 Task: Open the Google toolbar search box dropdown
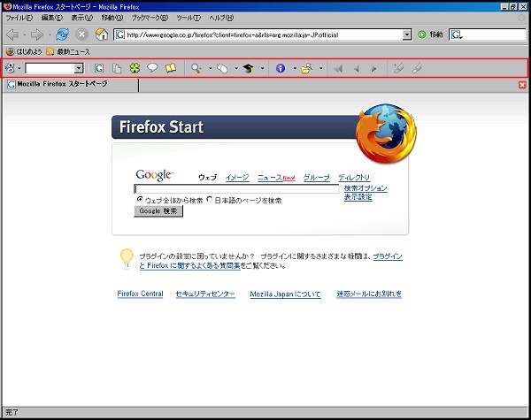[79, 68]
